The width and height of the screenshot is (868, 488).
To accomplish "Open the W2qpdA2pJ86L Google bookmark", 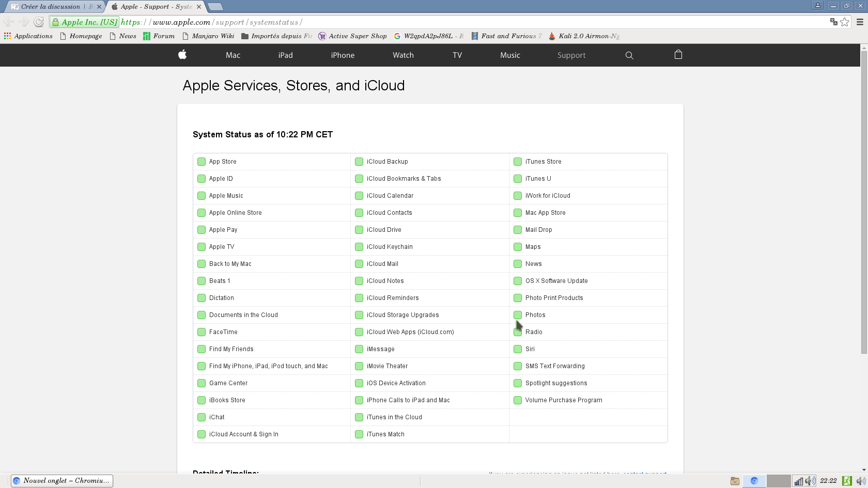I will coord(429,36).
